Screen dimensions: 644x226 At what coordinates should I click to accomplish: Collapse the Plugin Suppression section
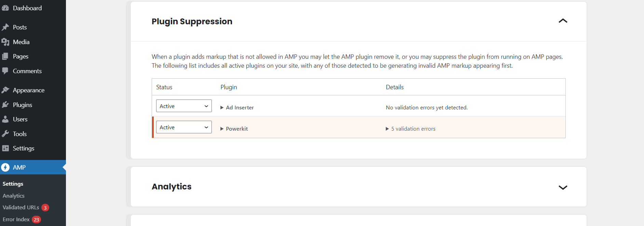[563, 21]
